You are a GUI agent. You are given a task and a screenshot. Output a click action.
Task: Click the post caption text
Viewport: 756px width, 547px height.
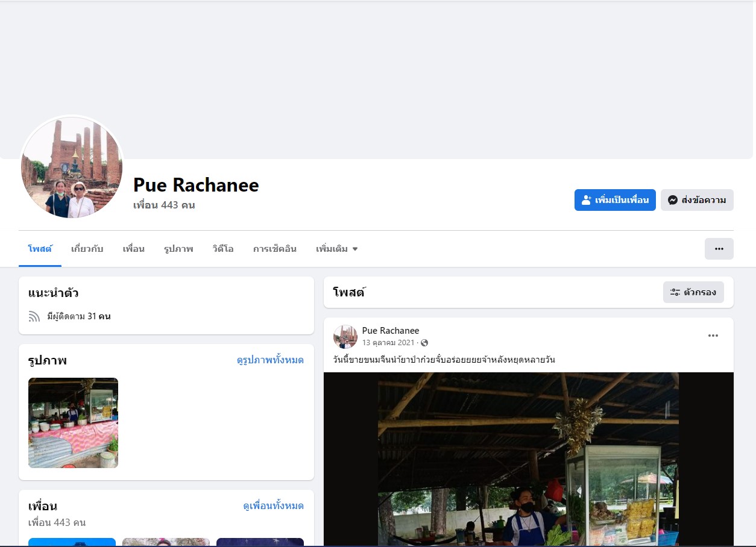[444, 360]
